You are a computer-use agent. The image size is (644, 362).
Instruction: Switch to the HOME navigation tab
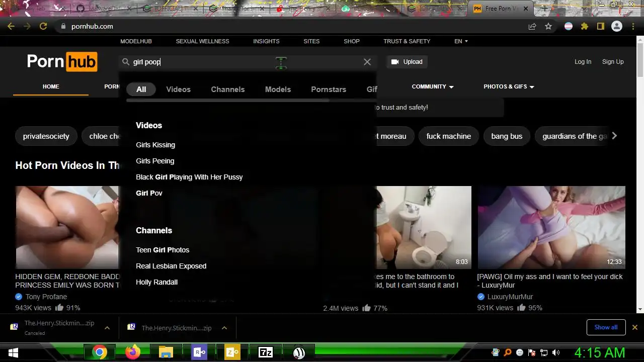pyautogui.click(x=51, y=86)
